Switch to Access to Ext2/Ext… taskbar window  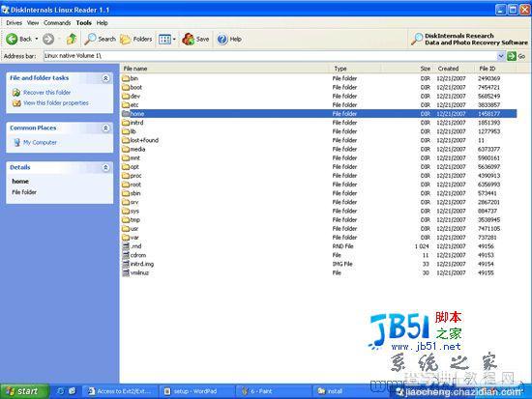120,391
